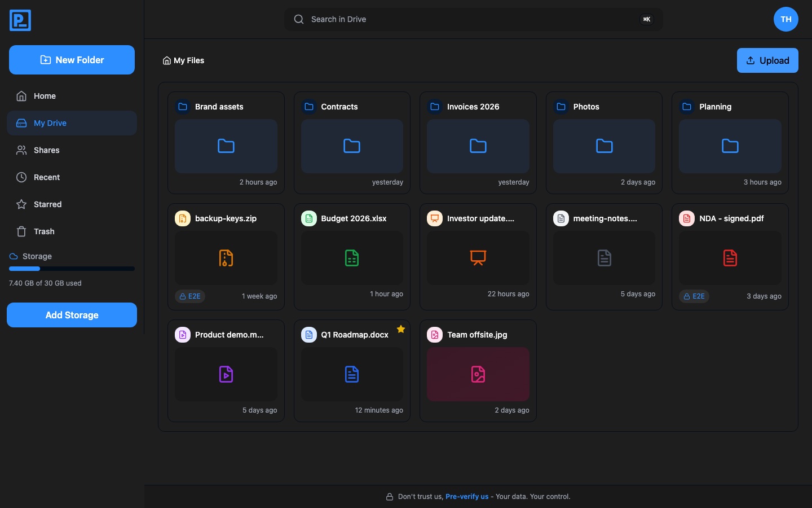Click '22 hours ago' on Investor update

click(x=509, y=294)
